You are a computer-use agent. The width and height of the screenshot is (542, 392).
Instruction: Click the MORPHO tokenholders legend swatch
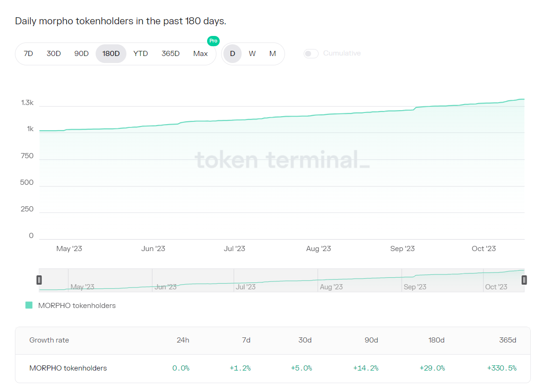point(29,305)
